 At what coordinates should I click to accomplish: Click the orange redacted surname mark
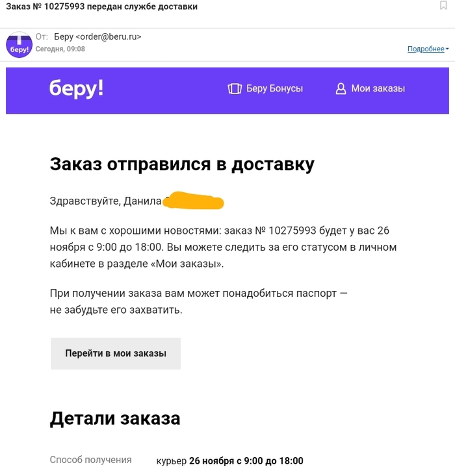pyautogui.click(x=194, y=202)
